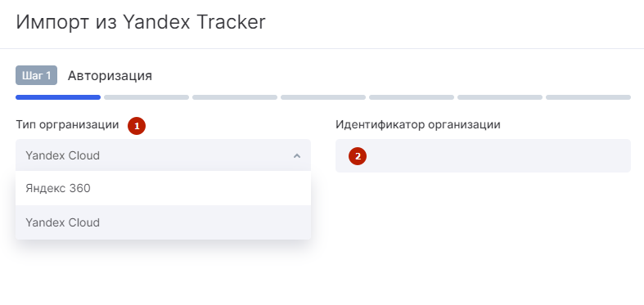Click the second gray progress segment

click(x=146, y=97)
